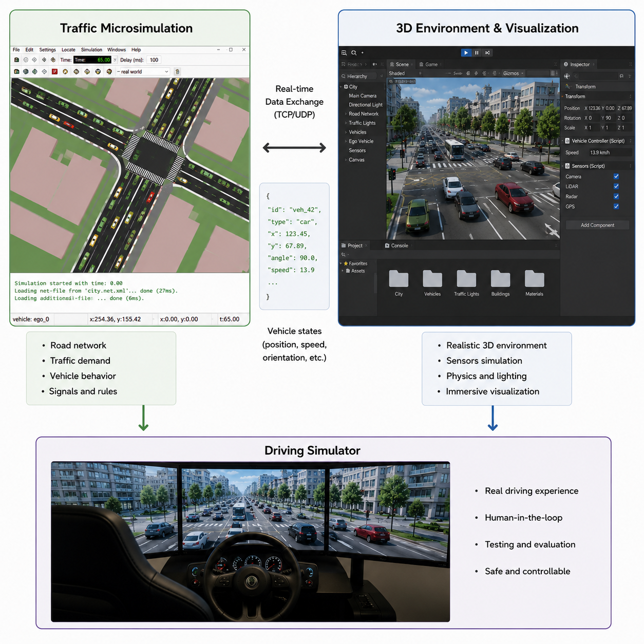Open the Materials folder in the Project panel
This screenshot has height=644, width=644.
pyautogui.click(x=534, y=278)
